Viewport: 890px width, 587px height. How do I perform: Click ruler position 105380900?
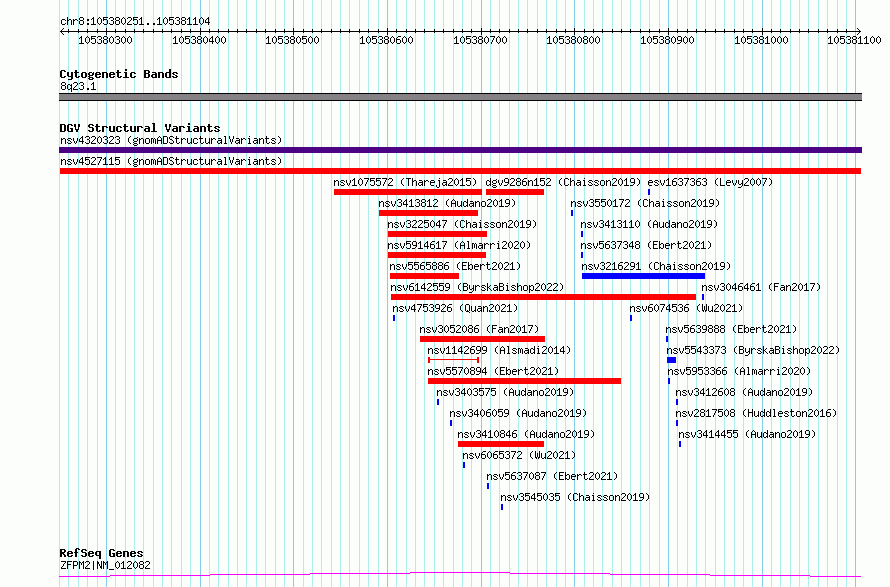[668, 40]
